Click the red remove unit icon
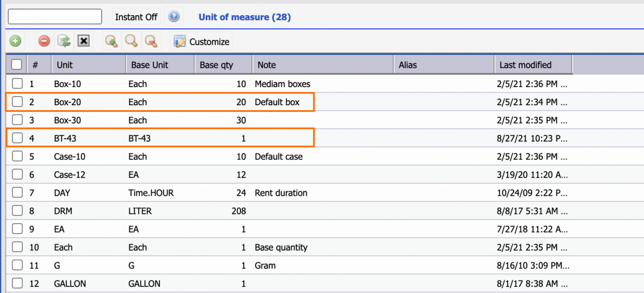The width and height of the screenshot is (644, 293). [44, 41]
